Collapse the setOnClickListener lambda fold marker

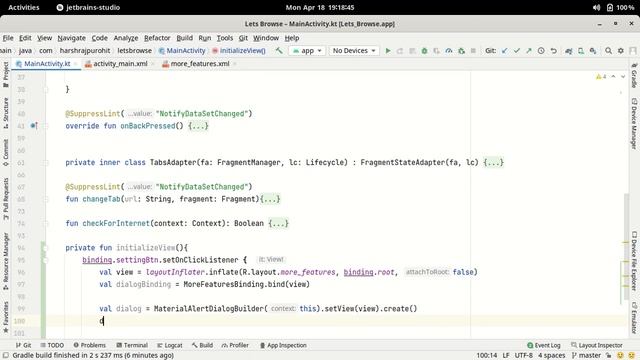click(x=46, y=260)
